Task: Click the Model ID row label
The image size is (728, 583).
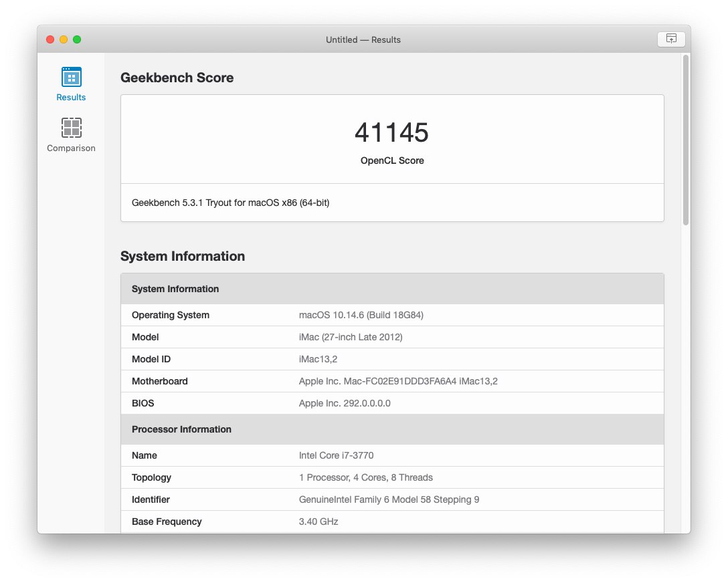Action: pos(151,359)
